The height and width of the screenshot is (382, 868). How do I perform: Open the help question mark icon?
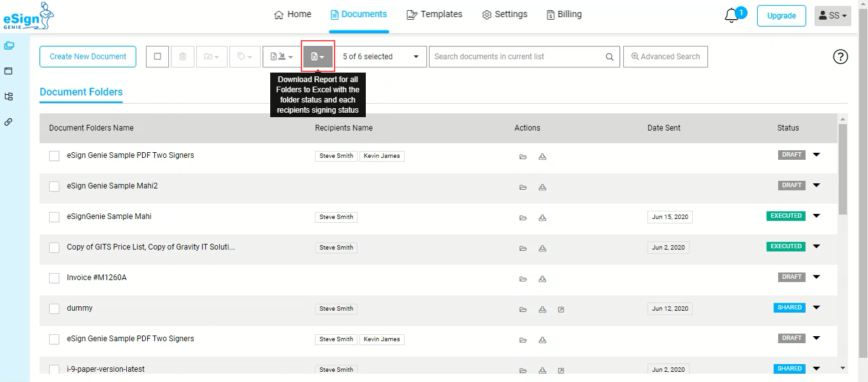pyautogui.click(x=841, y=57)
